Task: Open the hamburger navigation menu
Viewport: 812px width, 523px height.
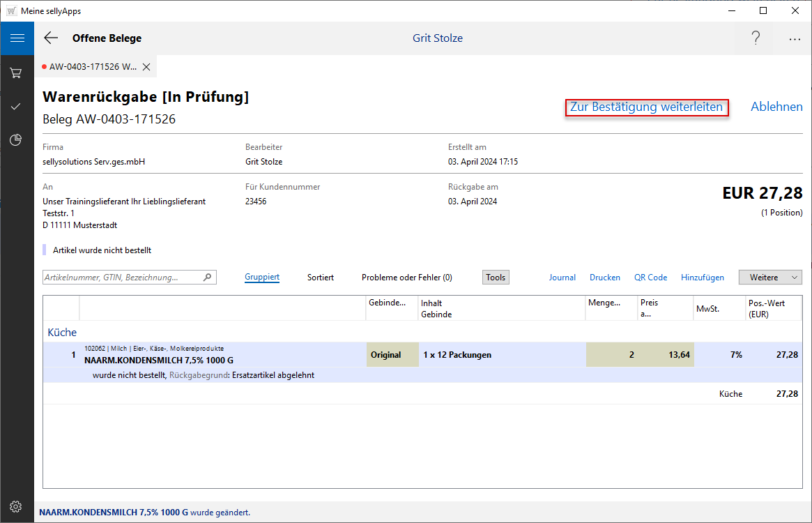Action: pyautogui.click(x=17, y=38)
